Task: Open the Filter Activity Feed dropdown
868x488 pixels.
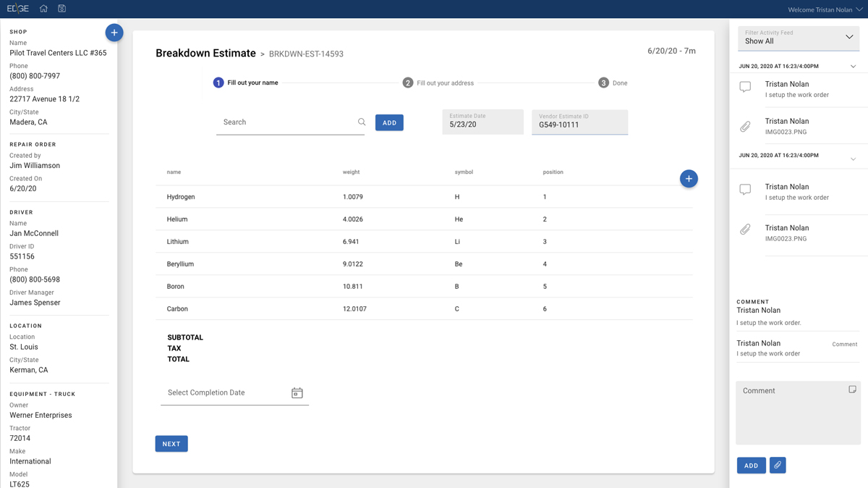Action: click(798, 38)
